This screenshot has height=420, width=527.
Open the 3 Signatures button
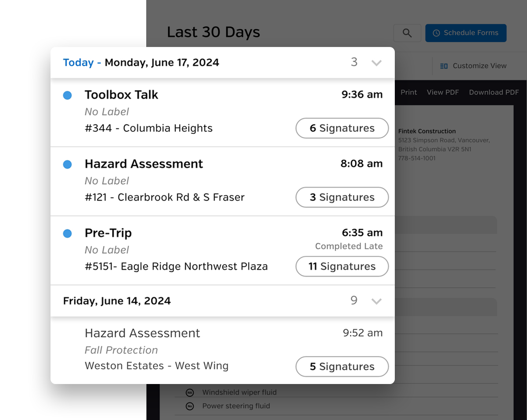tap(342, 197)
